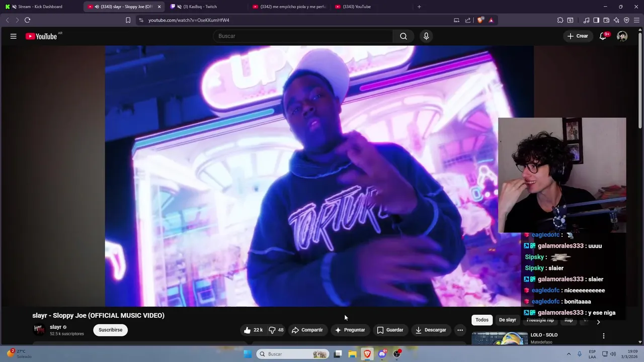The height and width of the screenshot is (362, 644).
Task: Open Brave VPN shield icon
Action: coord(626,20)
